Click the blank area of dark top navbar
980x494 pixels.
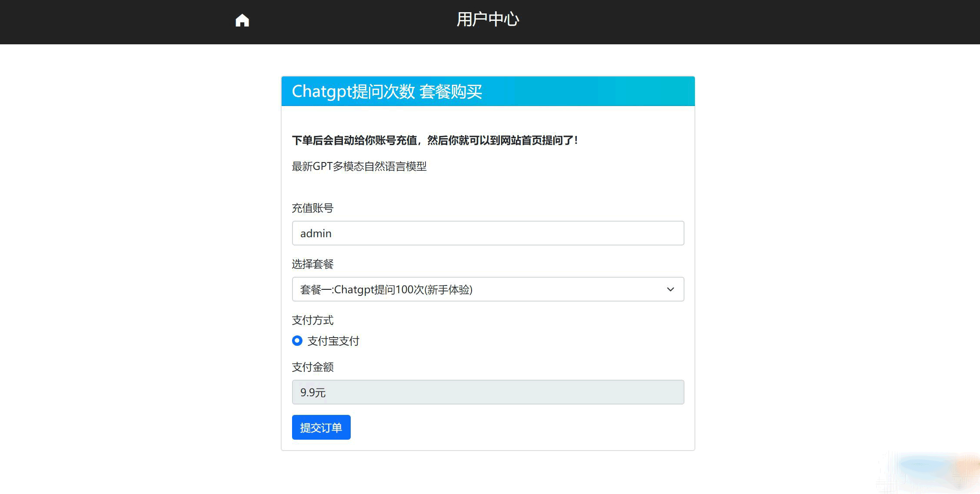[739, 22]
